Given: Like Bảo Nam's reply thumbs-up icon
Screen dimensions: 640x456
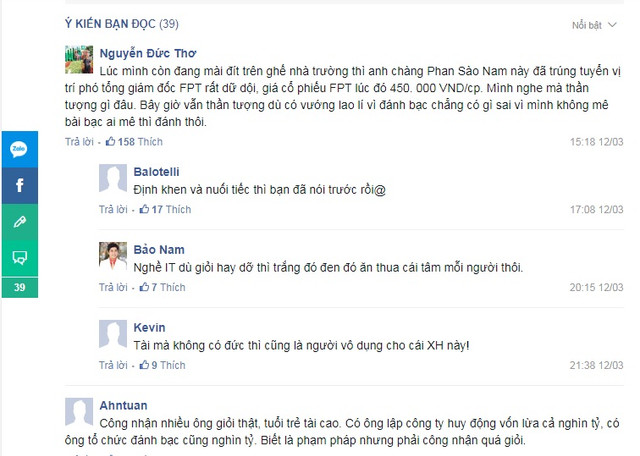Looking at the screenshot, I should click(144, 287).
